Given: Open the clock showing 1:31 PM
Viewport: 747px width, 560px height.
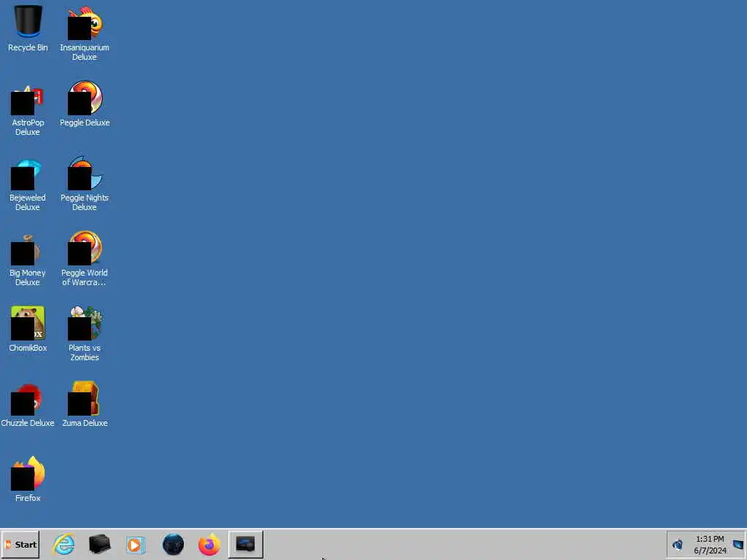Looking at the screenshot, I should coord(710,545).
